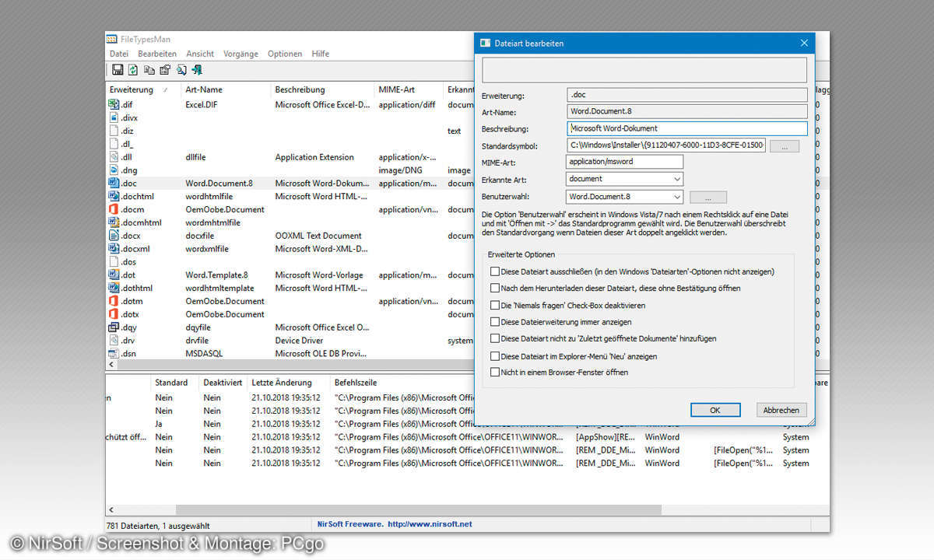Click the Art-Name input field in the dialog

tap(686, 112)
